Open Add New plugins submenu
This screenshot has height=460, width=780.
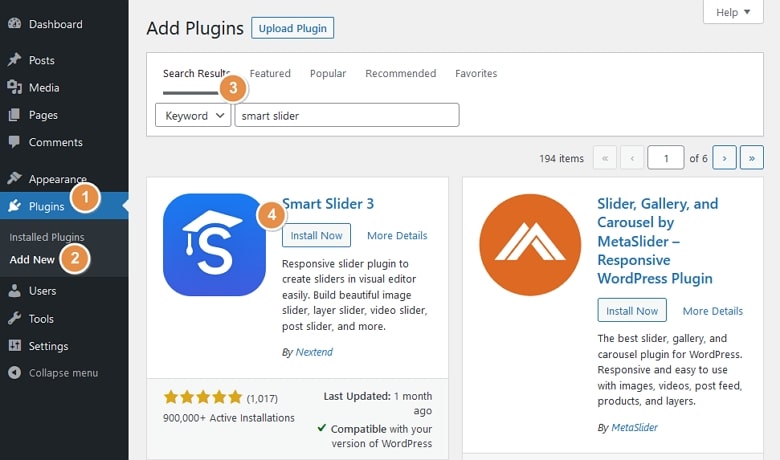tap(32, 260)
